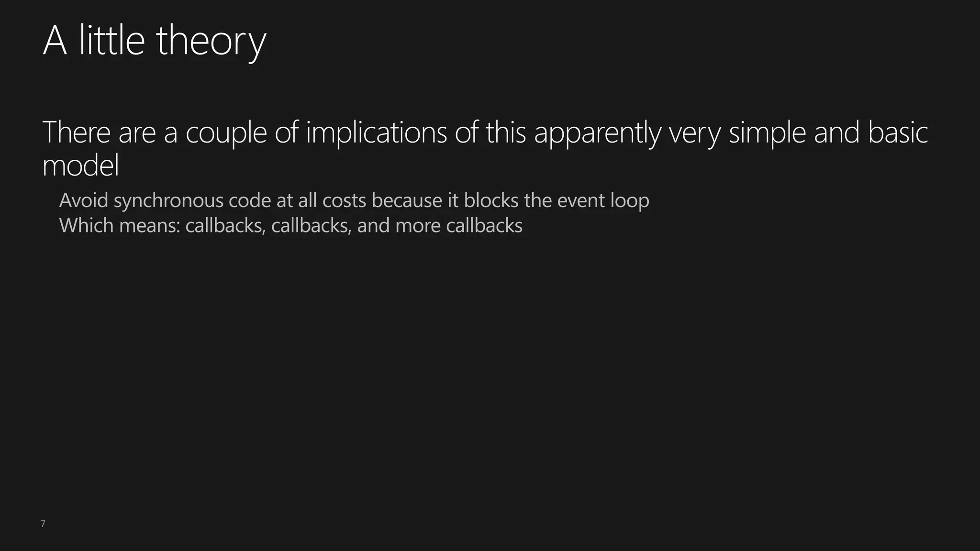Click the word 'Avoid' starting the first bullet
The width and height of the screenshot is (980, 551).
pos(84,200)
